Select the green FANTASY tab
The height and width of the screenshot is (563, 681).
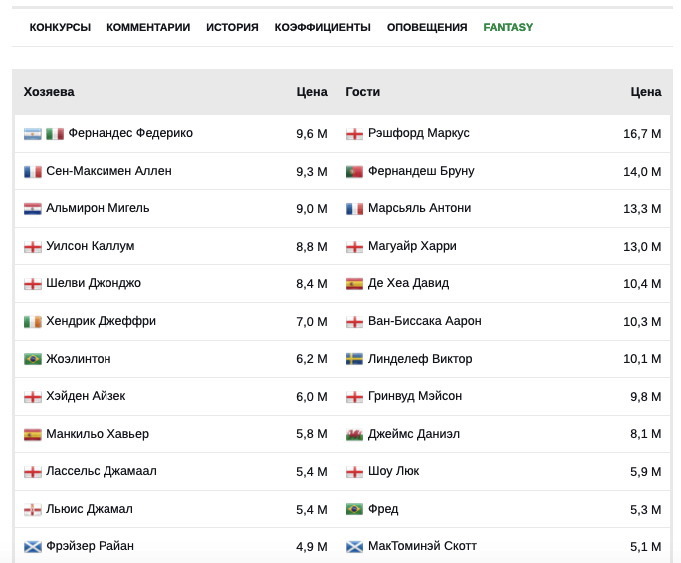[x=508, y=27]
